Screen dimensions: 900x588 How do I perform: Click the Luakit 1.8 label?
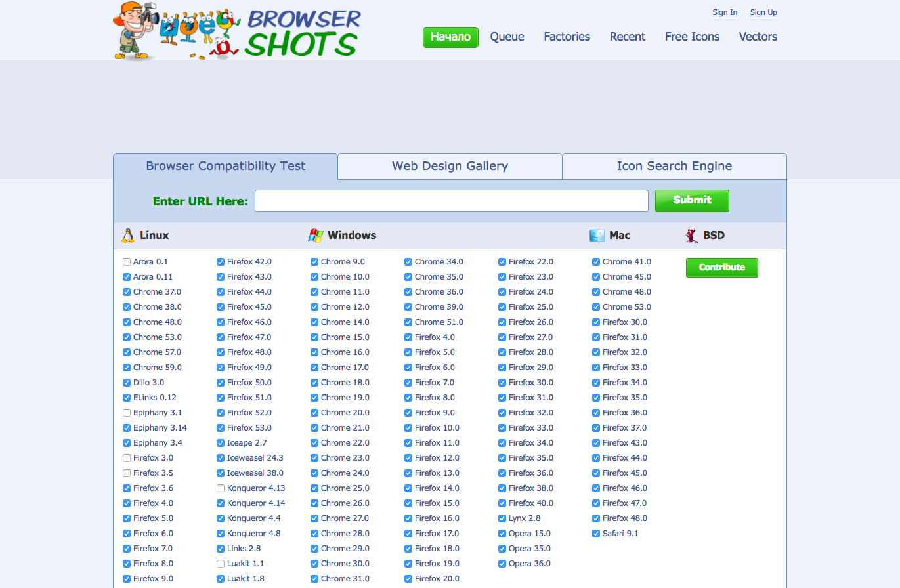click(x=246, y=579)
